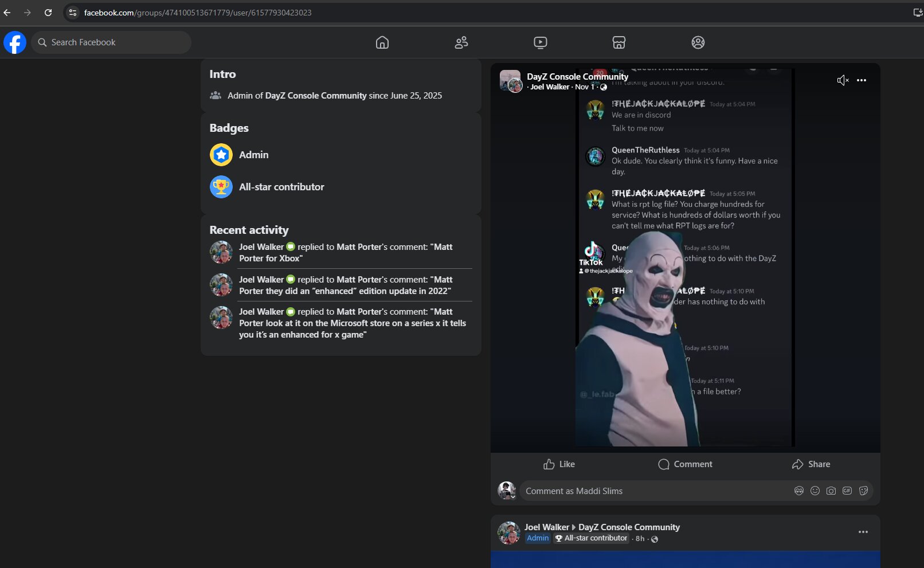
Task: Open the Nov 1 timestamp on the video post
Action: click(x=585, y=87)
